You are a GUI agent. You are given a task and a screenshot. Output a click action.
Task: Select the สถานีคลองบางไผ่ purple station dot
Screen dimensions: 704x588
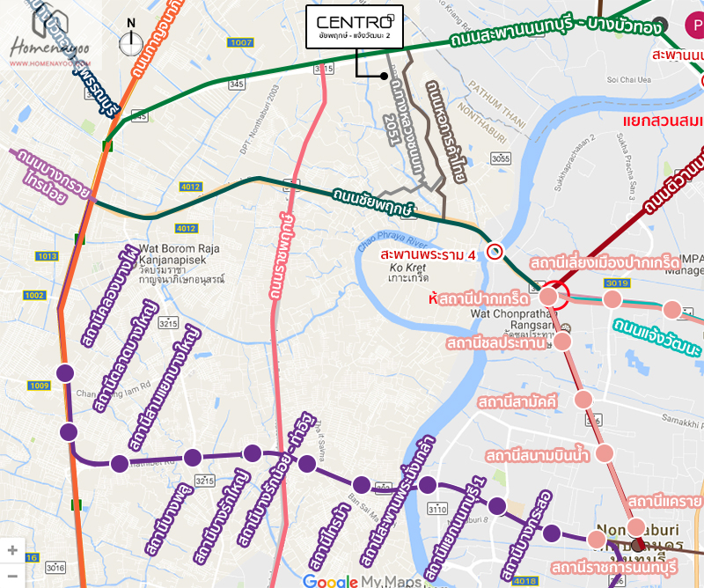click(x=65, y=373)
